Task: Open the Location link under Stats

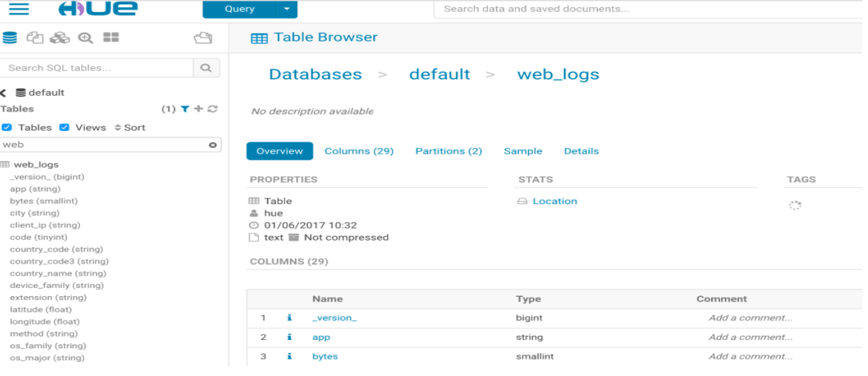Action: click(x=555, y=201)
